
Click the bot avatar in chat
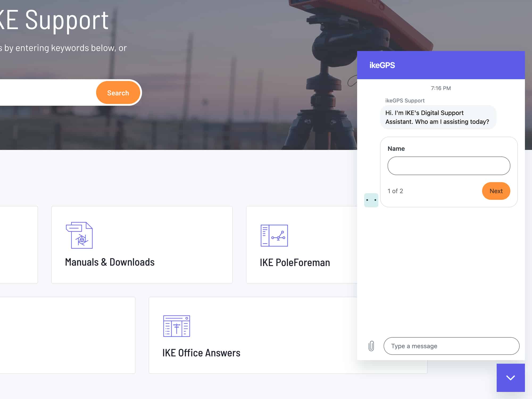371,200
